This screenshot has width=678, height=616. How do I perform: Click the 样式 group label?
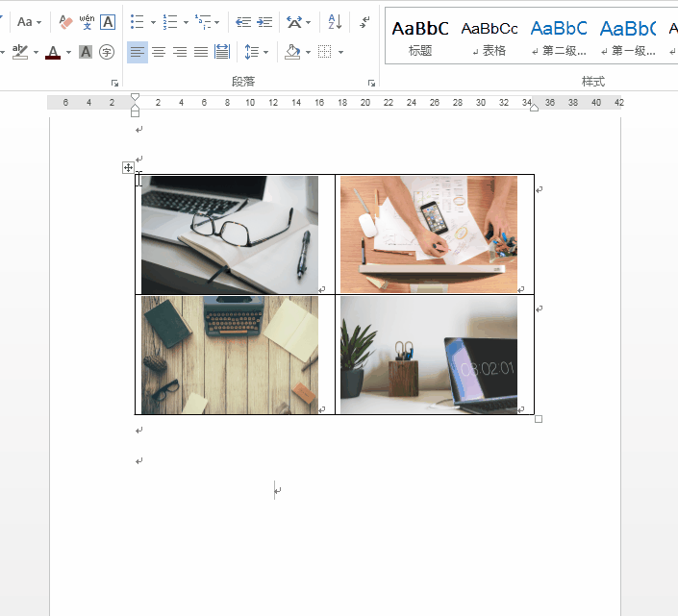click(x=592, y=82)
